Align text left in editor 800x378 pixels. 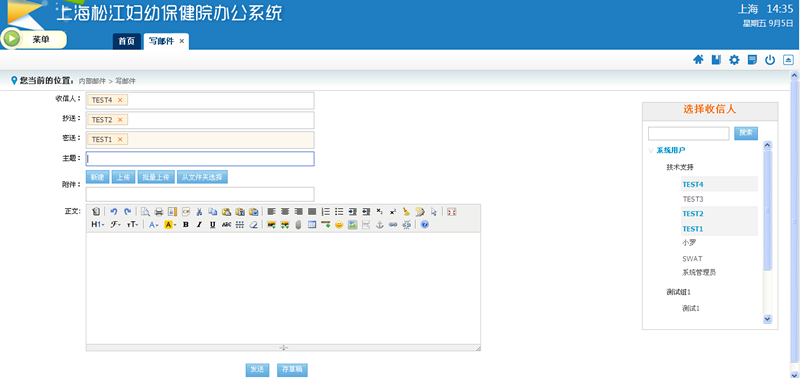[x=271, y=212]
